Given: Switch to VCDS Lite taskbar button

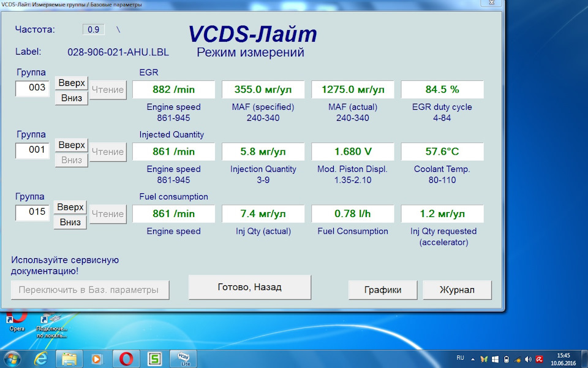Looking at the screenshot, I should (183, 359).
